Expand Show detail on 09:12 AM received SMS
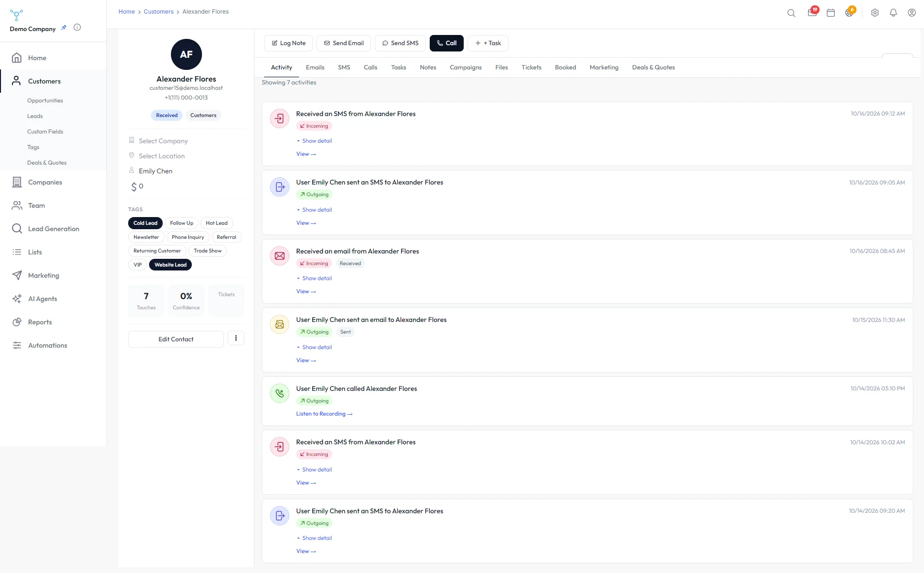The height and width of the screenshot is (573, 924). coord(315,141)
